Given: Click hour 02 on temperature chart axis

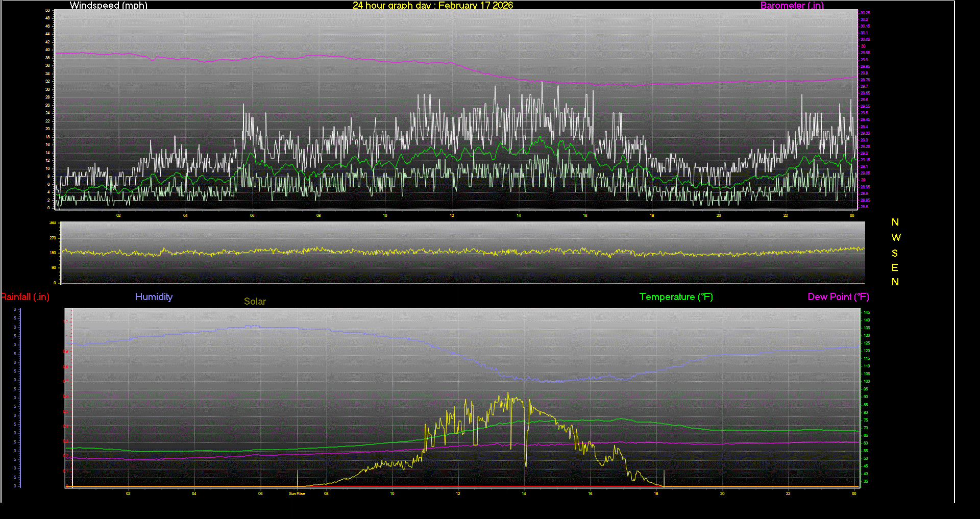Looking at the screenshot, I should point(128,493).
